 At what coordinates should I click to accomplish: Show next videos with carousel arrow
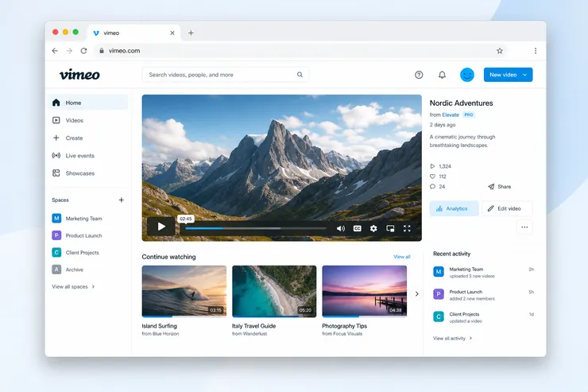pyautogui.click(x=416, y=293)
